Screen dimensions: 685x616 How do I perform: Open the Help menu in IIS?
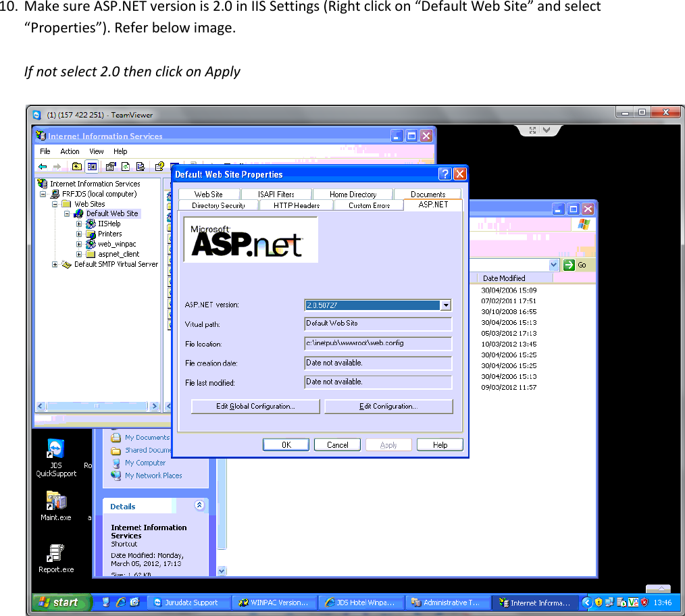coord(120,151)
